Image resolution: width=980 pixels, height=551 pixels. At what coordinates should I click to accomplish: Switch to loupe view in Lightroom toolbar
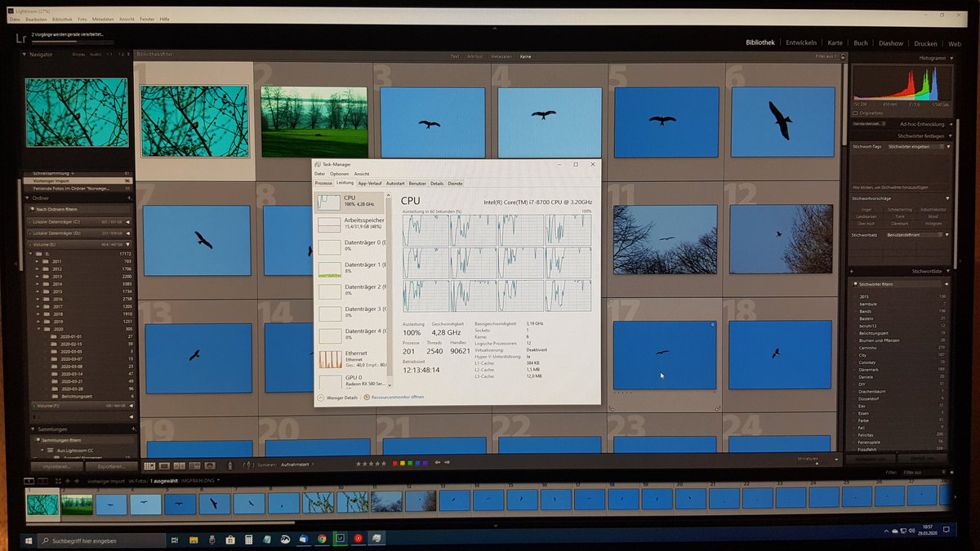pos(164,466)
